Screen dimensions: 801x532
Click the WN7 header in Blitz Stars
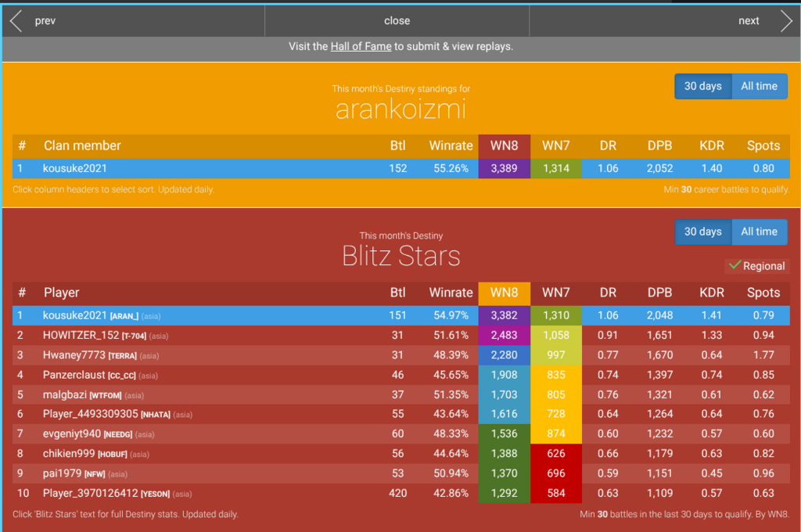555,293
